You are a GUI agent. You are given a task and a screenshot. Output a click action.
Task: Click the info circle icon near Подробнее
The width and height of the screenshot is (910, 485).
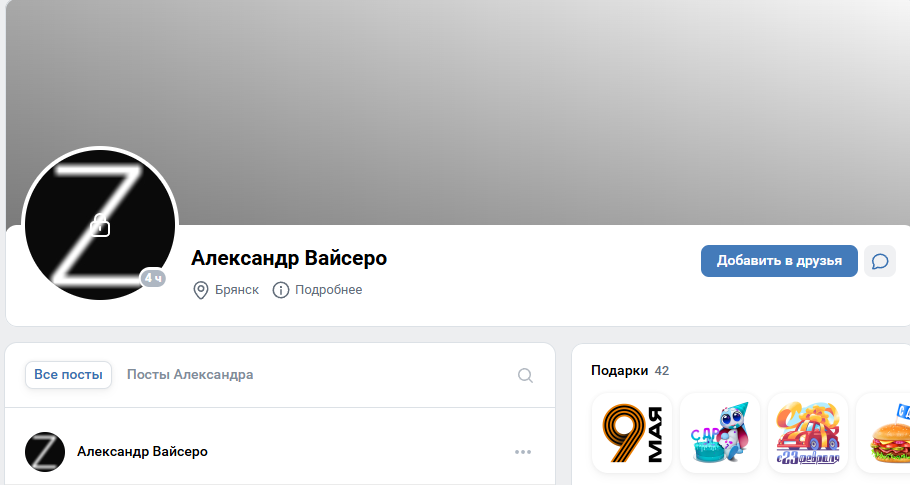pyautogui.click(x=281, y=290)
